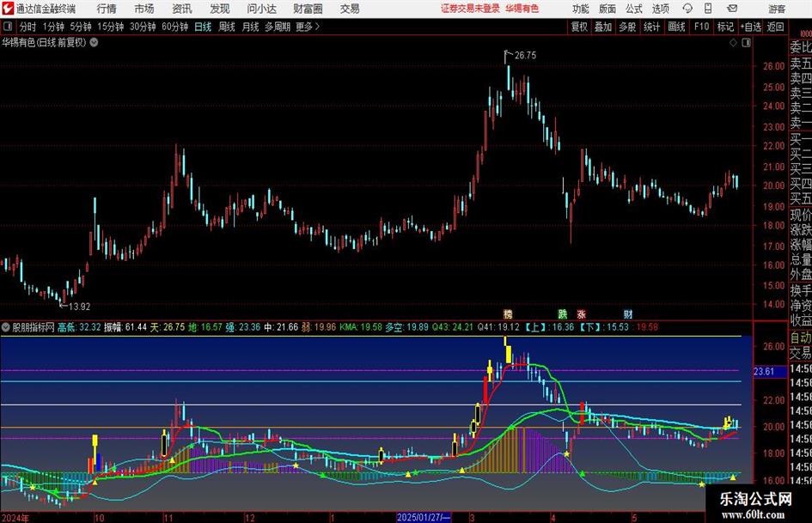Toggle the side panel icon at chart top right
This screenshot has height=523, width=812.
tap(746, 43)
